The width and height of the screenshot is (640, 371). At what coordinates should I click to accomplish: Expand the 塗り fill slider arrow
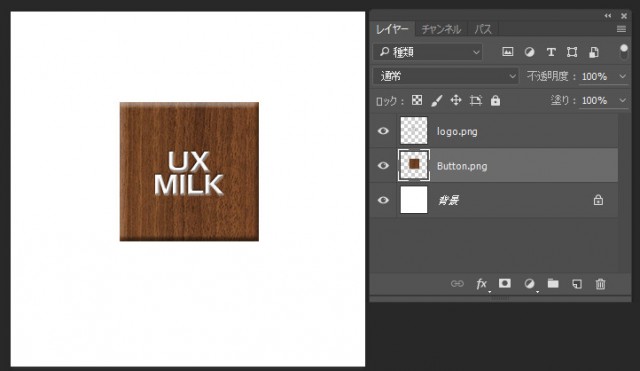[x=622, y=100]
